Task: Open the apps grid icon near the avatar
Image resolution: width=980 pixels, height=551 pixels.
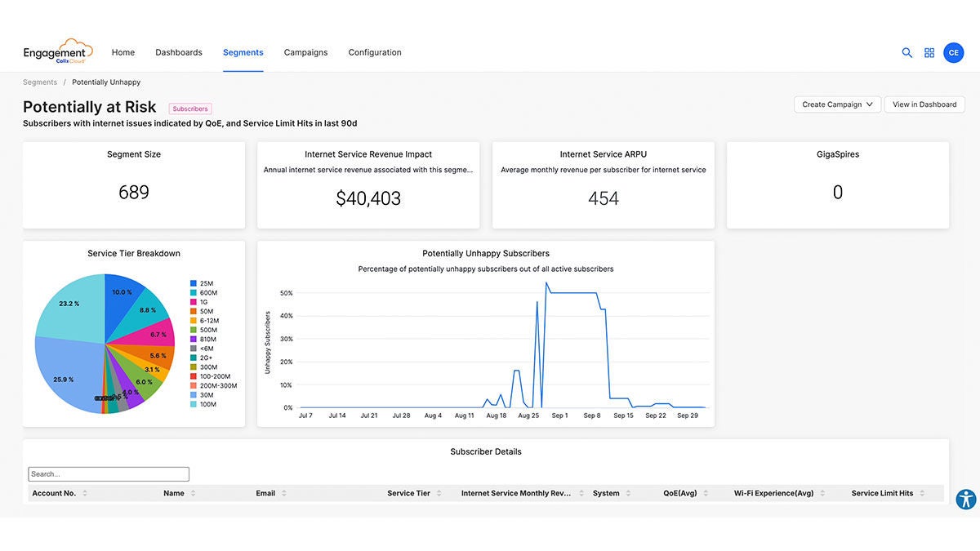Action: click(x=929, y=52)
